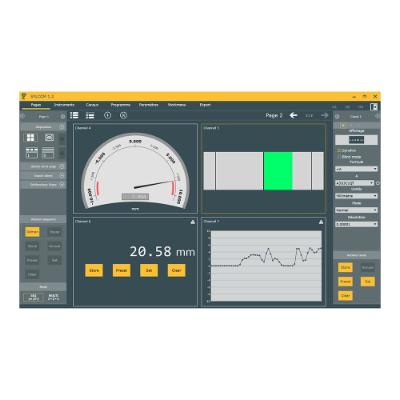The width and height of the screenshot is (400, 400).
Task: Tick the second checkbox above Formula label
Action: point(339,156)
